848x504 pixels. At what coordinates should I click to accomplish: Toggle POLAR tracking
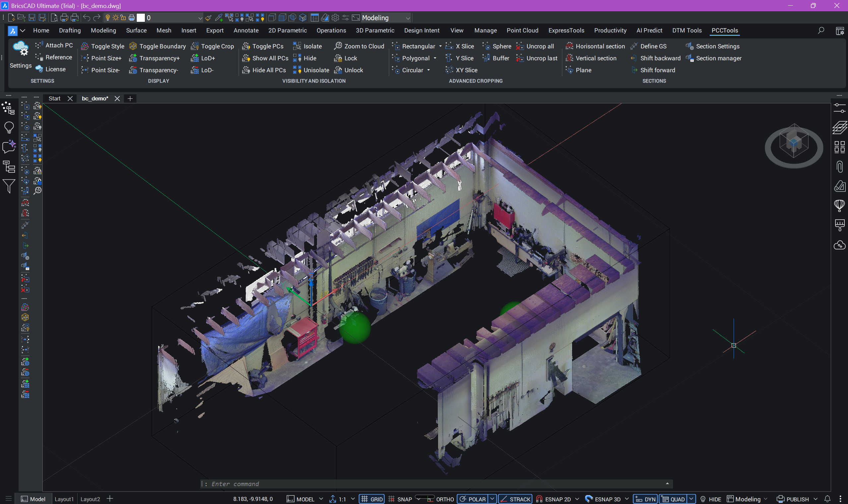click(473, 499)
